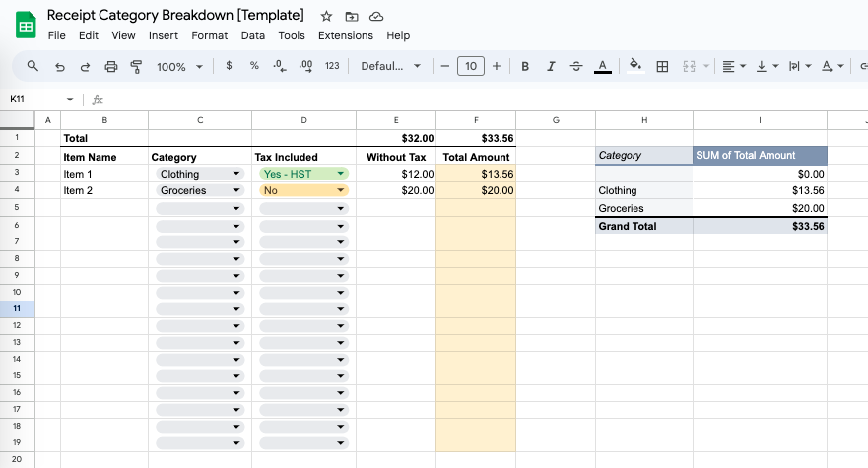868x468 pixels.
Task: Rename the document title
Action: (x=175, y=15)
